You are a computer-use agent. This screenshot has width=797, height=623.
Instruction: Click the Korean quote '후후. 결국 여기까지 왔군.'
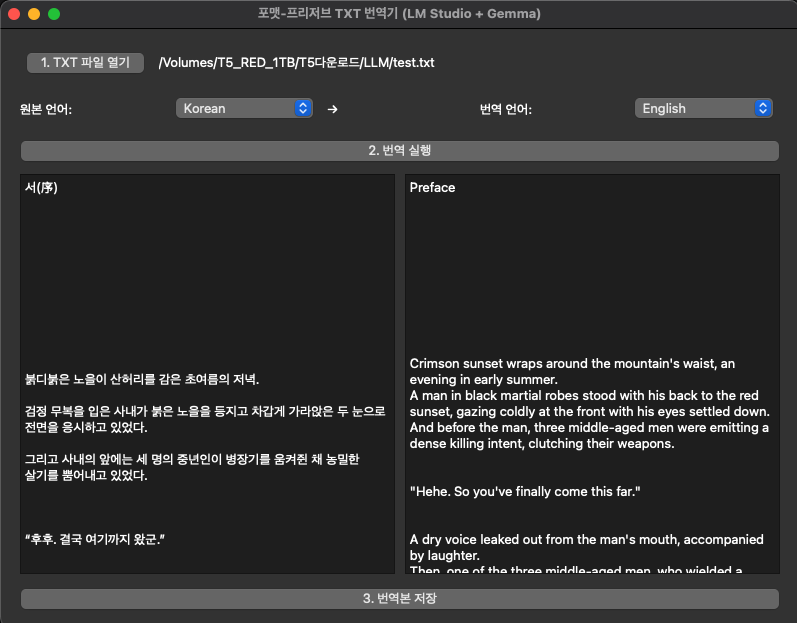point(94,540)
